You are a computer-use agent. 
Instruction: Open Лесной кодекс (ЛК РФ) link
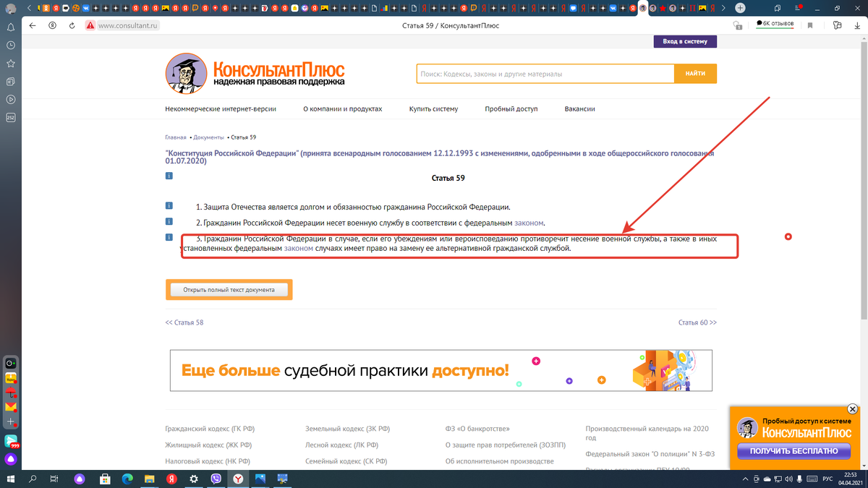pos(341,445)
